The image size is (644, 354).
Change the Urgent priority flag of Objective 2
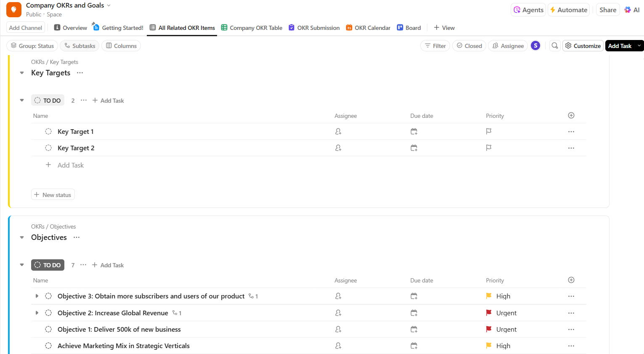pos(489,313)
